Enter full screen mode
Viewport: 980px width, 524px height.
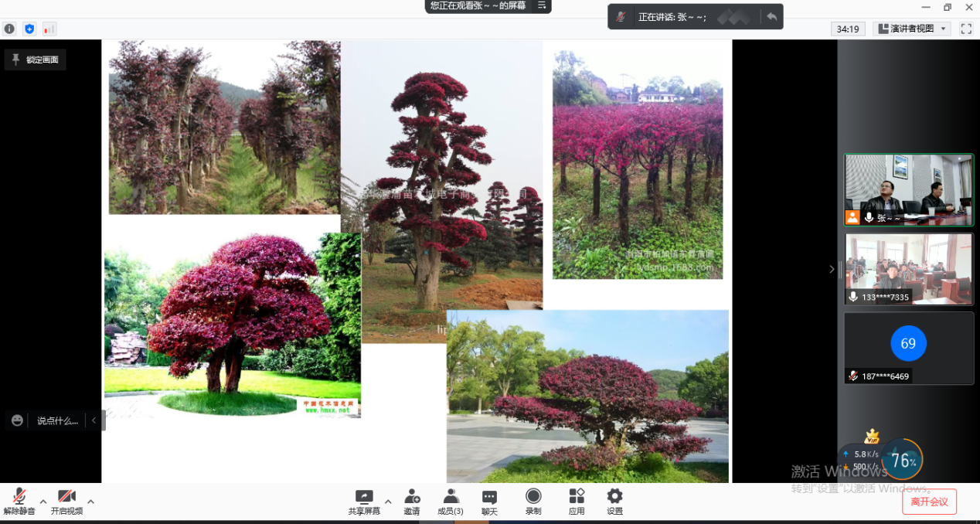(x=966, y=29)
